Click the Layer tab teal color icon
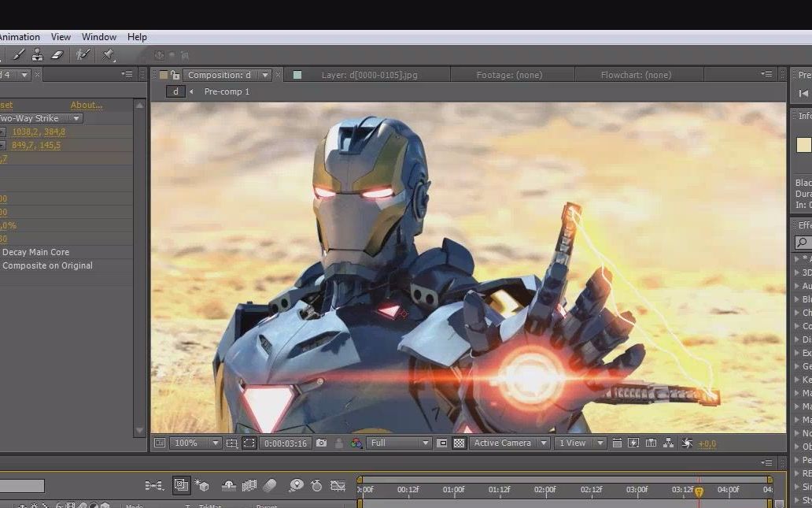Image resolution: width=812 pixels, height=508 pixels. 297,75
